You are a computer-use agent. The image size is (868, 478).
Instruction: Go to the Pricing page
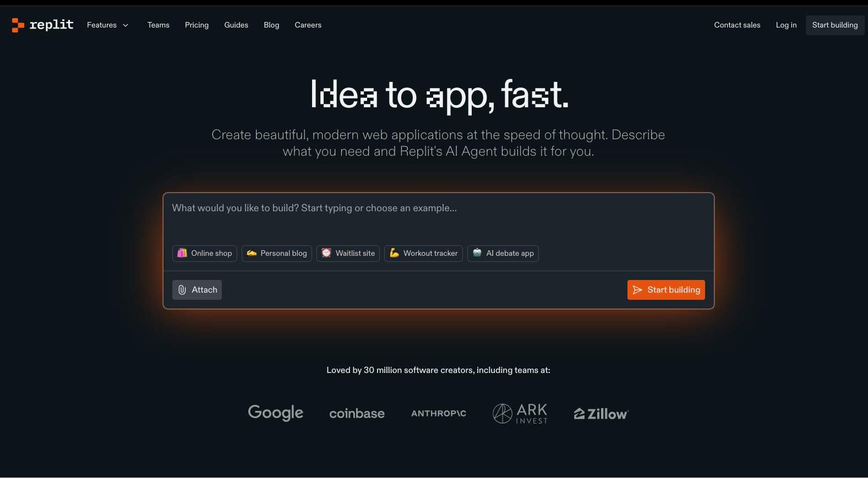tap(196, 25)
